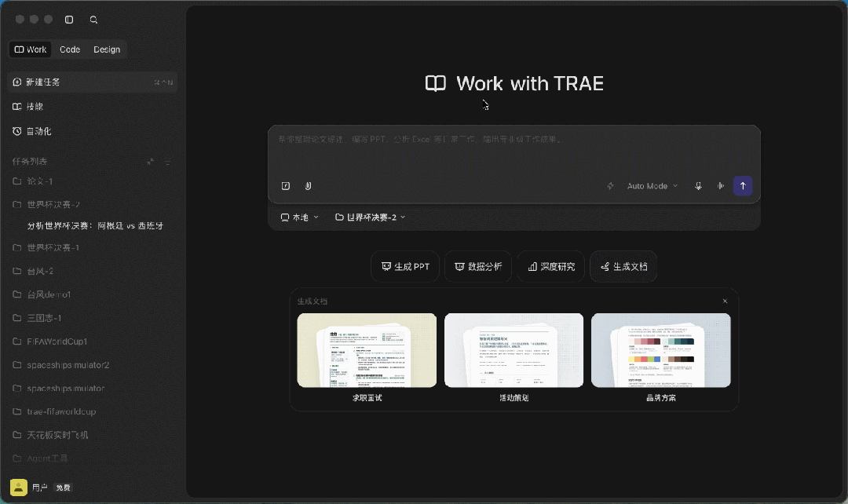This screenshot has width=848, height=504.
Task: Click the slash command icon in prompt box
Action: tap(286, 186)
